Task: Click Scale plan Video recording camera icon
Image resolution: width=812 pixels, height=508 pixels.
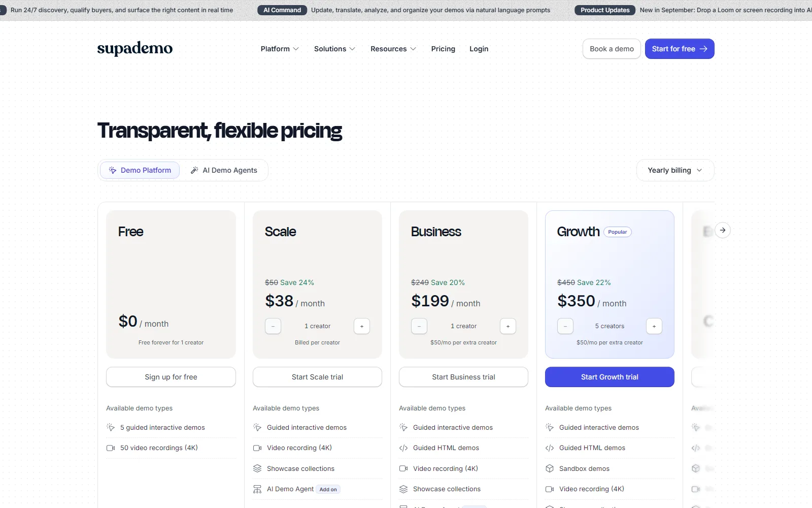Action: [x=257, y=448]
